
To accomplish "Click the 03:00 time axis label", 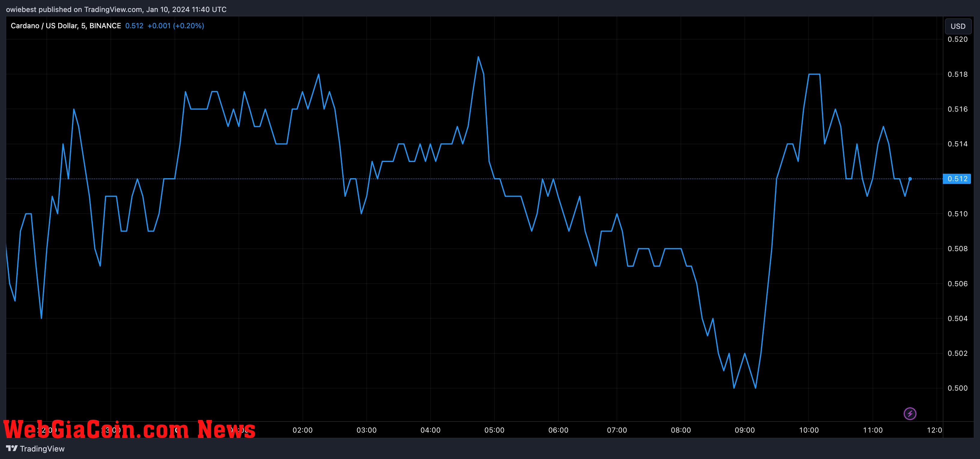I will point(366,430).
